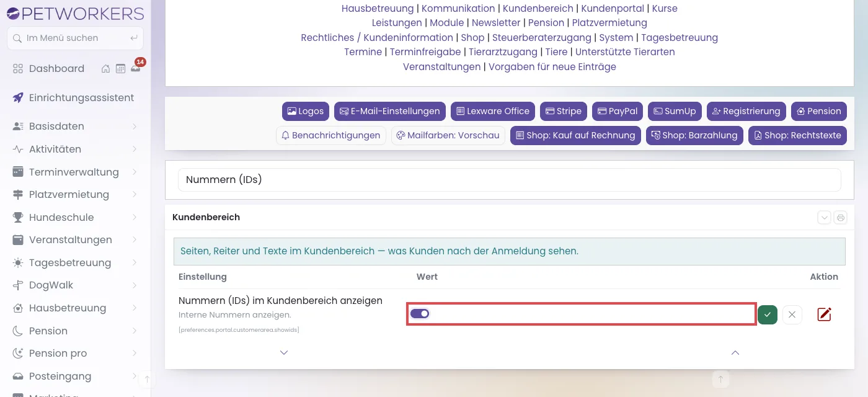Click the Dashboard grid icon in sidebar
Viewport: 868px width, 397px height.
[18, 69]
